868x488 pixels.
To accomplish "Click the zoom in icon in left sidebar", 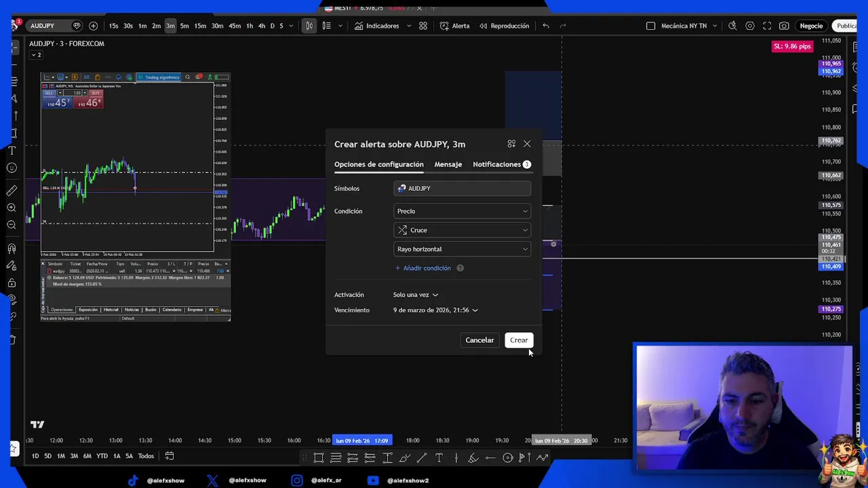I will click(x=12, y=208).
